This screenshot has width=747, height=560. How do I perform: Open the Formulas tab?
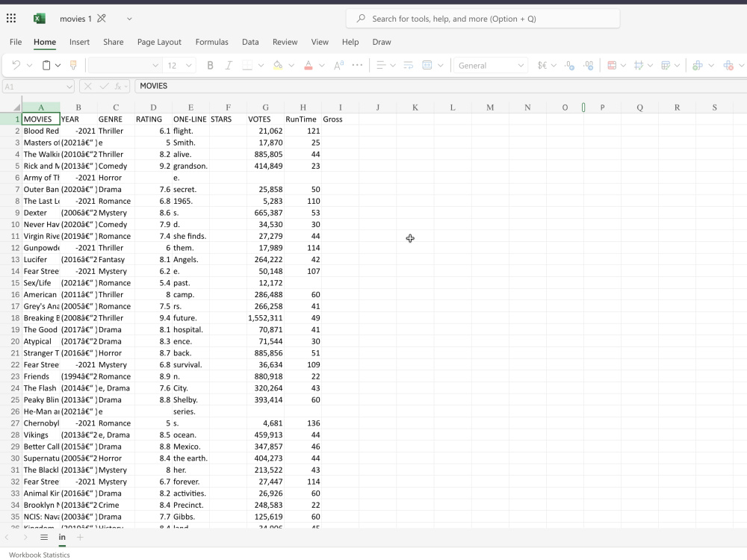tap(211, 42)
